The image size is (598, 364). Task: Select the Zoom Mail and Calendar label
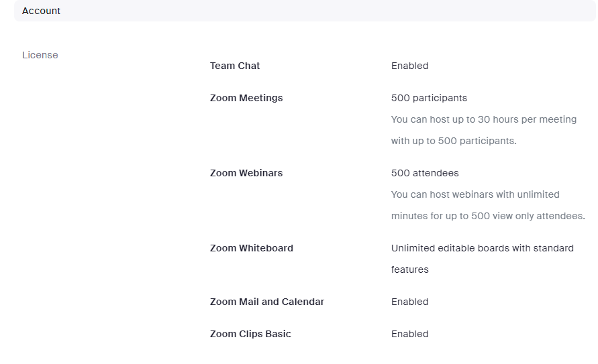[267, 302]
